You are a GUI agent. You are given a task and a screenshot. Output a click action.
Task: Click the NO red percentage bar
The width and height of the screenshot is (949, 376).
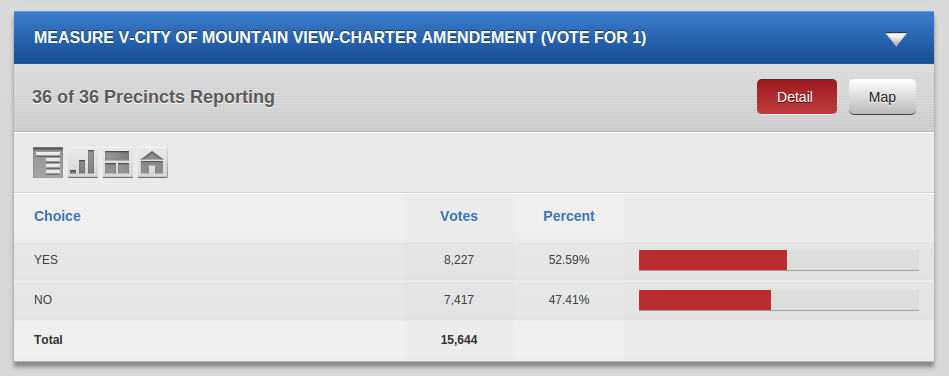click(705, 300)
